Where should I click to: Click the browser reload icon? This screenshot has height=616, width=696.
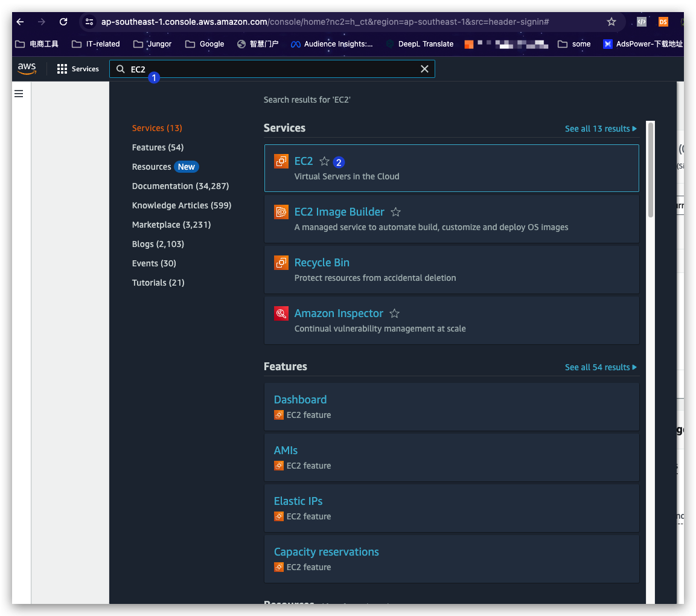click(63, 22)
